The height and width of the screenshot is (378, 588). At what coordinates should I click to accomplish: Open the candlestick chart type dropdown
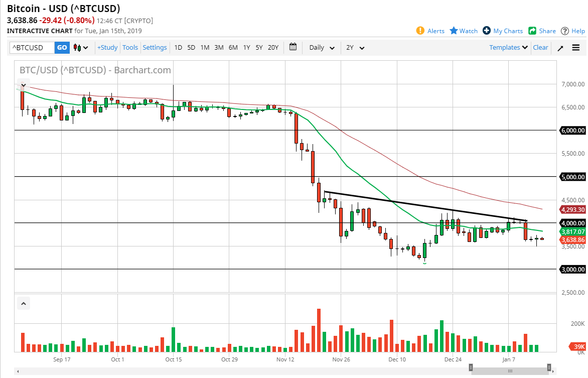tap(81, 48)
